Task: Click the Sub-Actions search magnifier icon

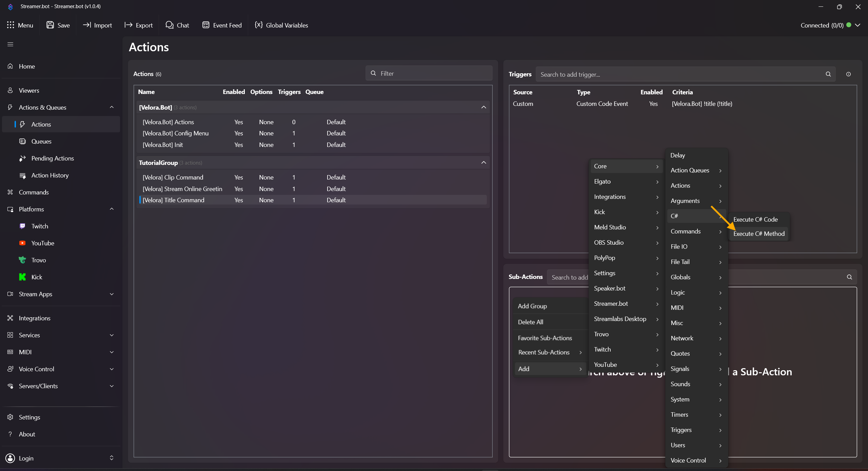Action: (x=849, y=277)
